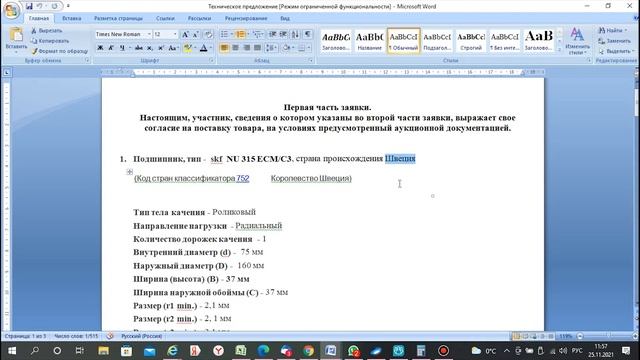
Task: Switch to the Вид tab
Action: tap(285, 18)
